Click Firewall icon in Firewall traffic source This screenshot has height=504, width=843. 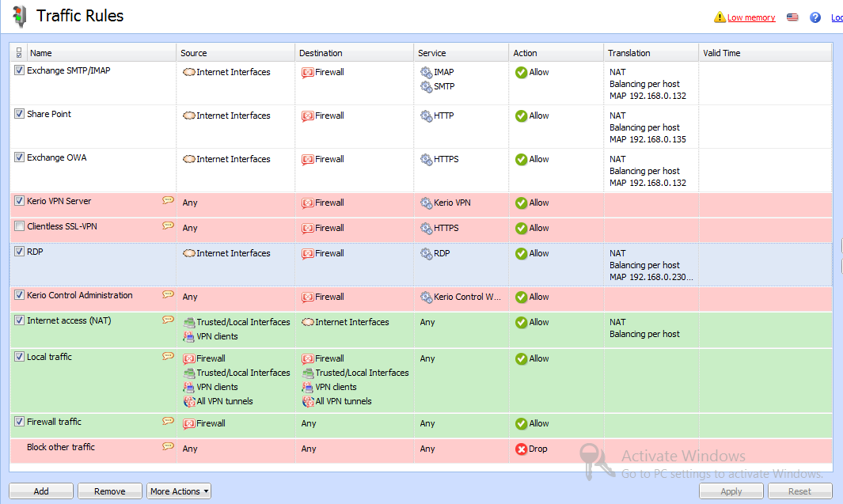click(188, 423)
